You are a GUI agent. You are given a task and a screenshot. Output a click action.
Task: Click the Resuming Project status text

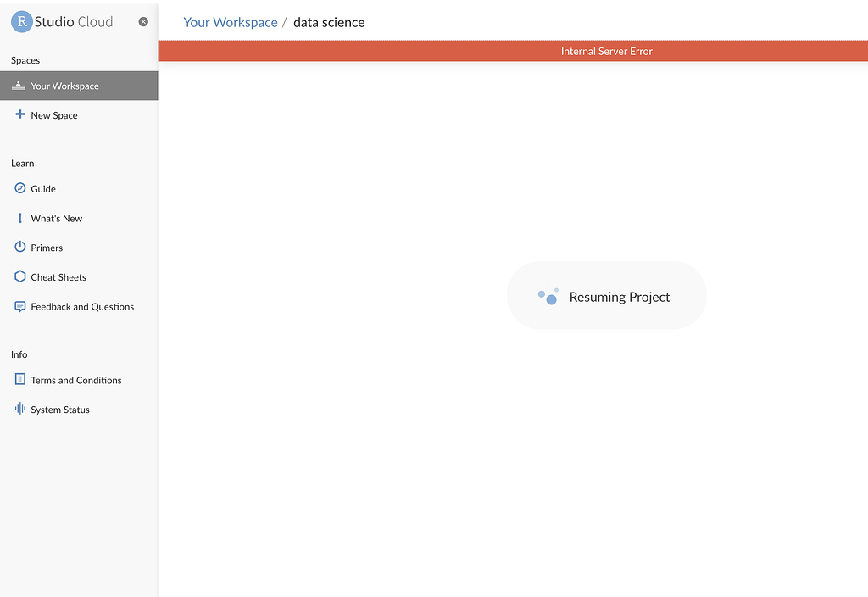pyautogui.click(x=620, y=297)
